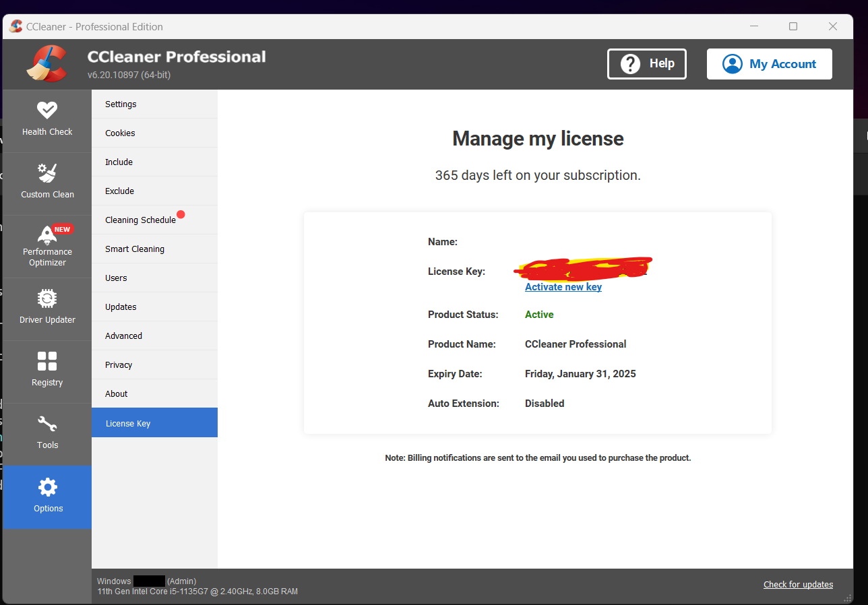This screenshot has width=868, height=605.
Task: Click Check for updates link
Action: click(798, 584)
